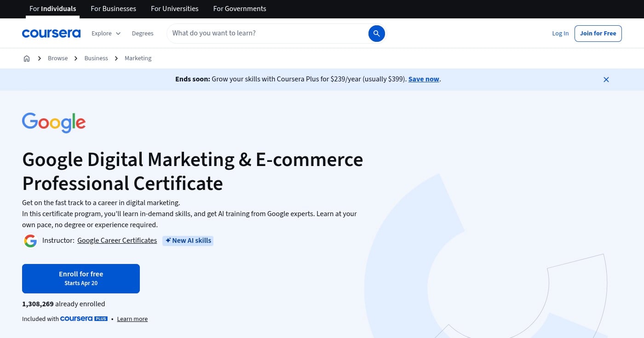Click Enroll for free button

[x=81, y=279]
